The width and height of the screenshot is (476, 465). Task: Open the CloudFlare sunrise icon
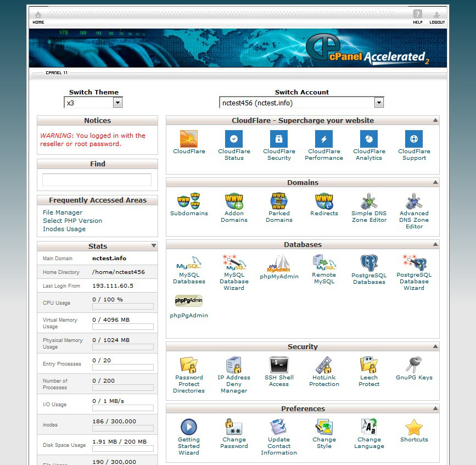[x=188, y=139]
